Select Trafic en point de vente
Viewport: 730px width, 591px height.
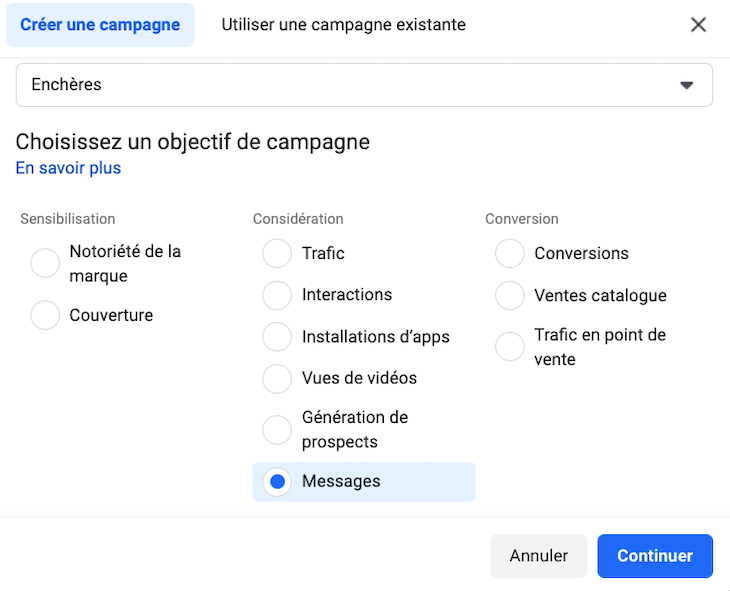(510, 347)
